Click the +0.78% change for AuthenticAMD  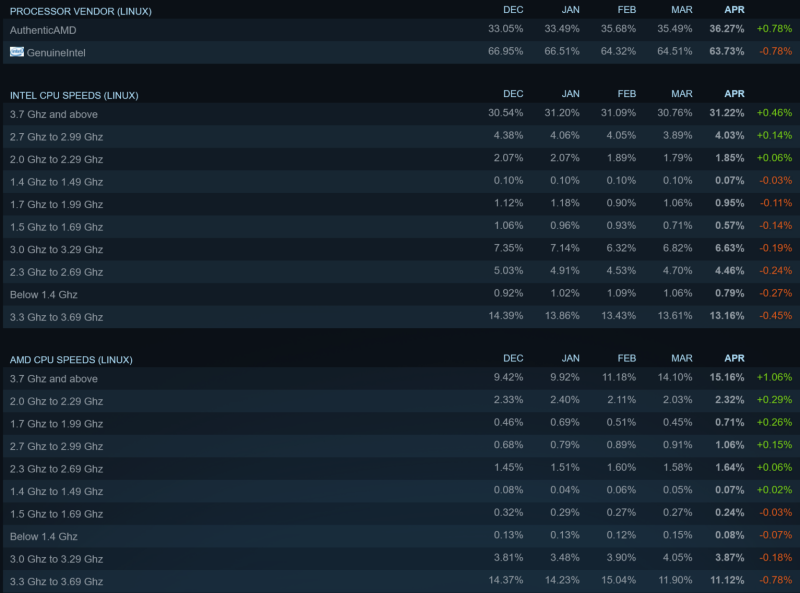[x=774, y=29]
